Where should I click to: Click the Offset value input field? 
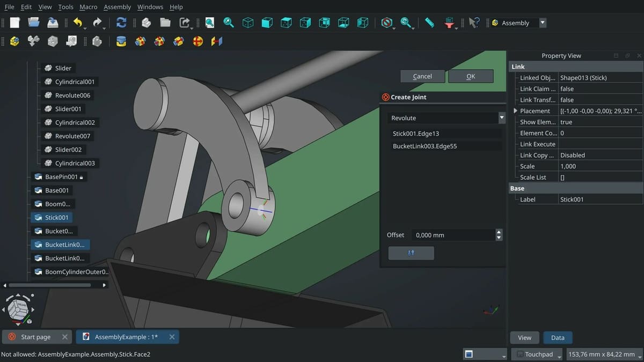coord(453,235)
